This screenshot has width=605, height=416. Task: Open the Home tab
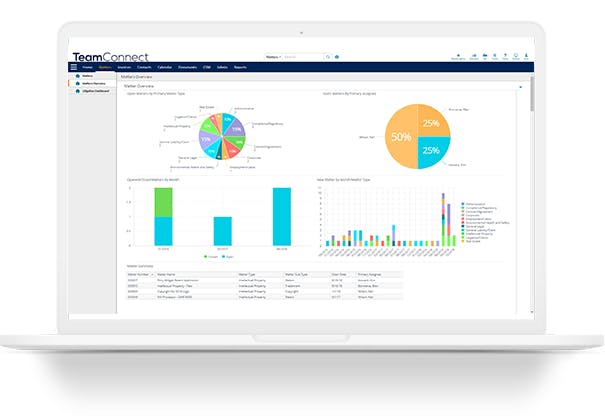87,67
